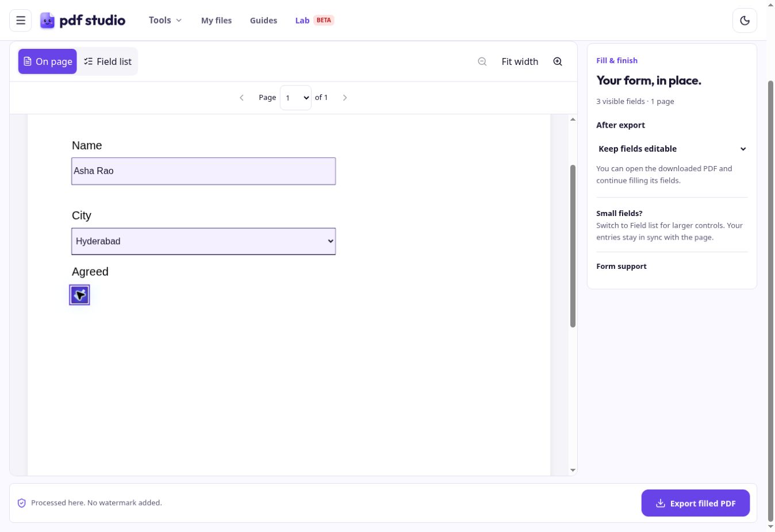This screenshot has width=775, height=532.
Task: Click the Form support link
Action: pyautogui.click(x=621, y=266)
